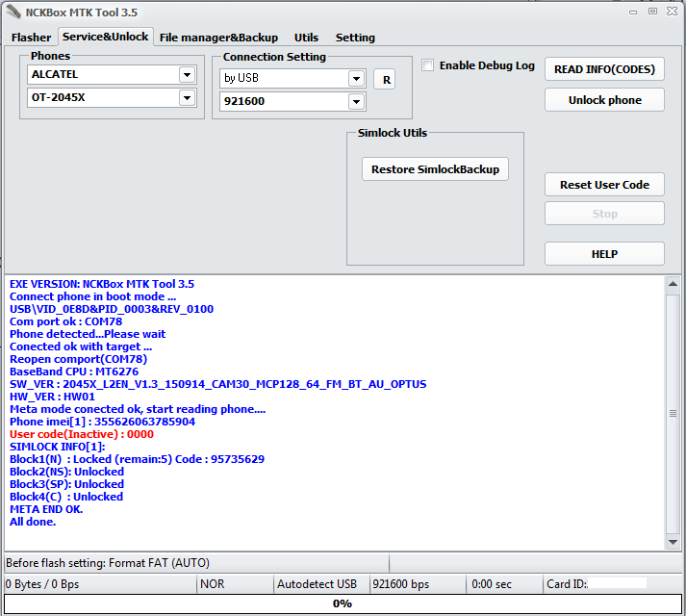Expand the 'by USB' connection dropdown
Viewport: 686px width, 616px height.
pos(357,79)
